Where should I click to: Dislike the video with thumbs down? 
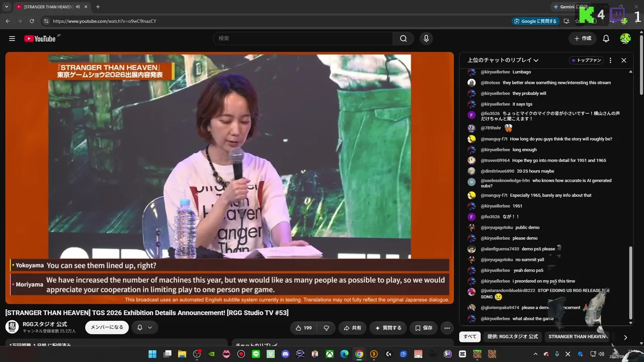click(x=326, y=328)
